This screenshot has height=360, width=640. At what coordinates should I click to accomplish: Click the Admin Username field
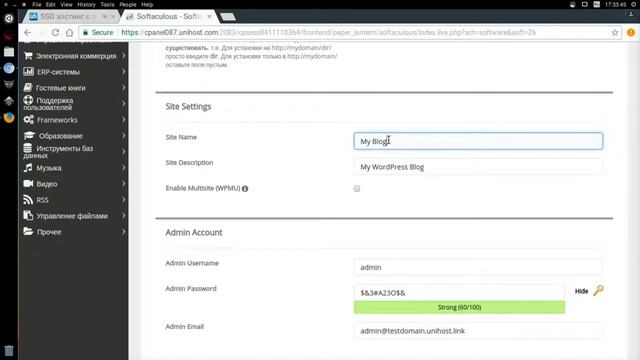point(478,267)
